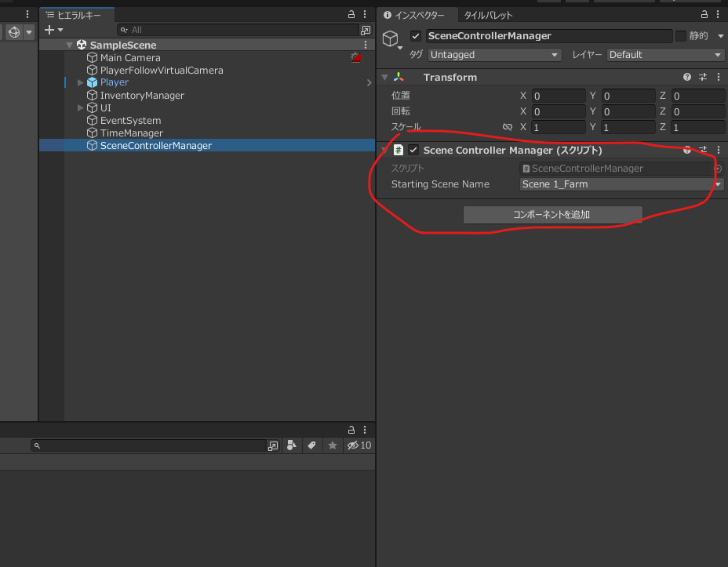Click the Search by Label tag icon
The image size is (728, 567).
coord(311,445)
